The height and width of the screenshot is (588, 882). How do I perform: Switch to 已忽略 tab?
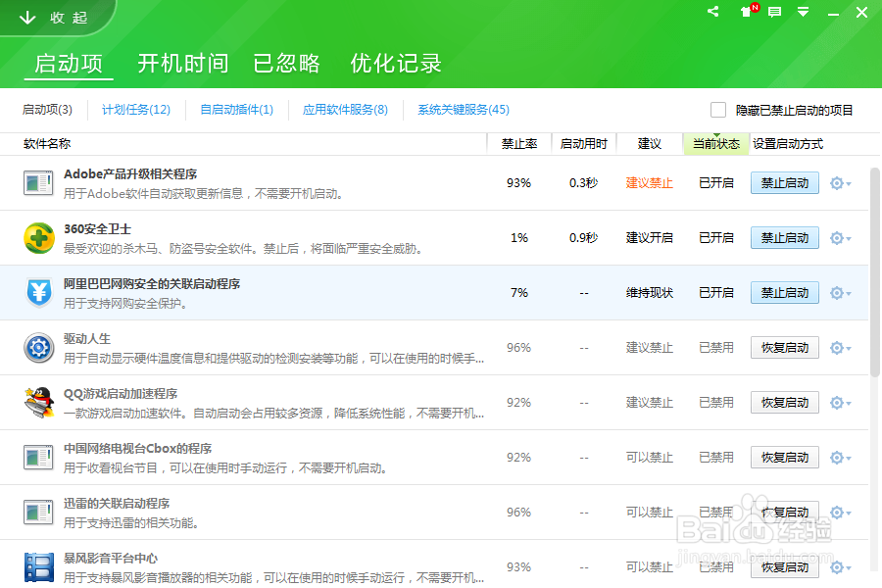click(x=286, y=64)
